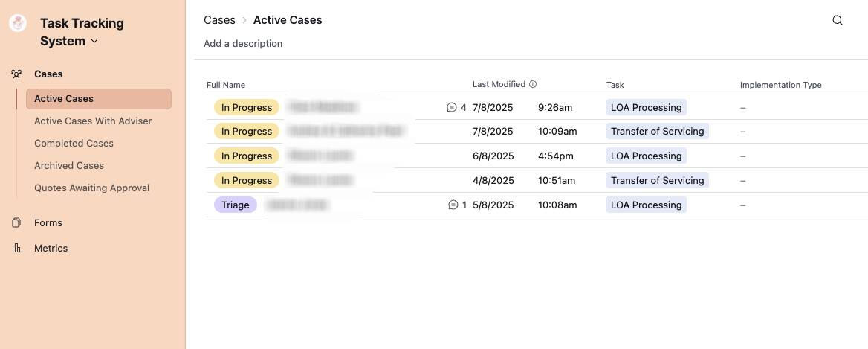Click the Cases breadcrumb link

pyautogui.click(x=219, y=20)
